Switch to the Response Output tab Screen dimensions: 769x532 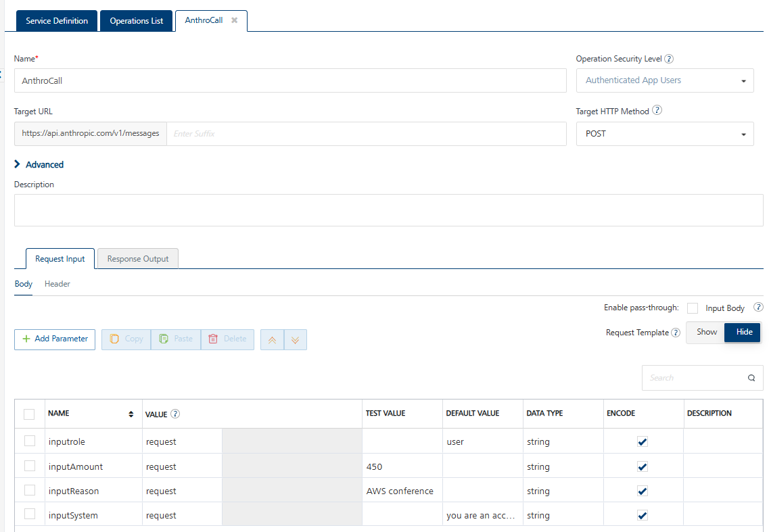click(138, 259)
